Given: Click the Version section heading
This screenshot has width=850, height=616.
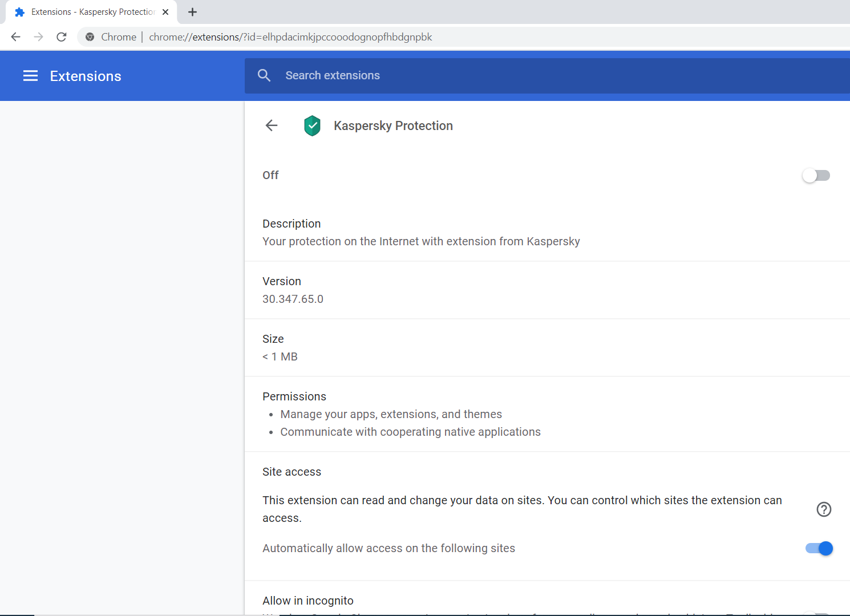Looking at the screenshot, I should 282,281.
